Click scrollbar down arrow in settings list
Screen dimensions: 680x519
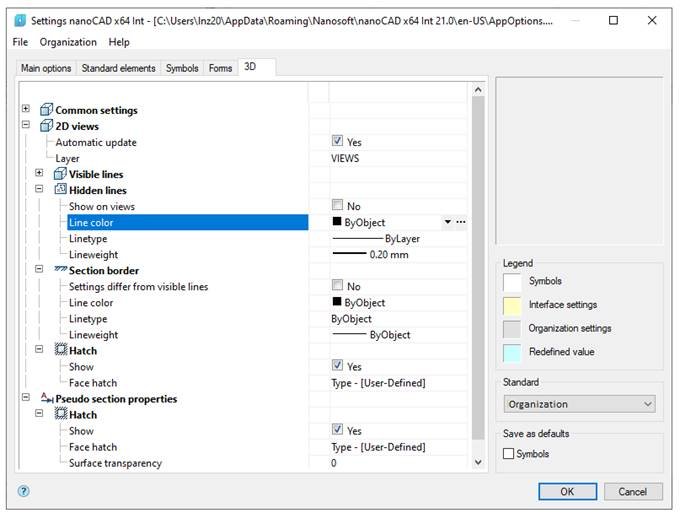[x=478, y=462]
